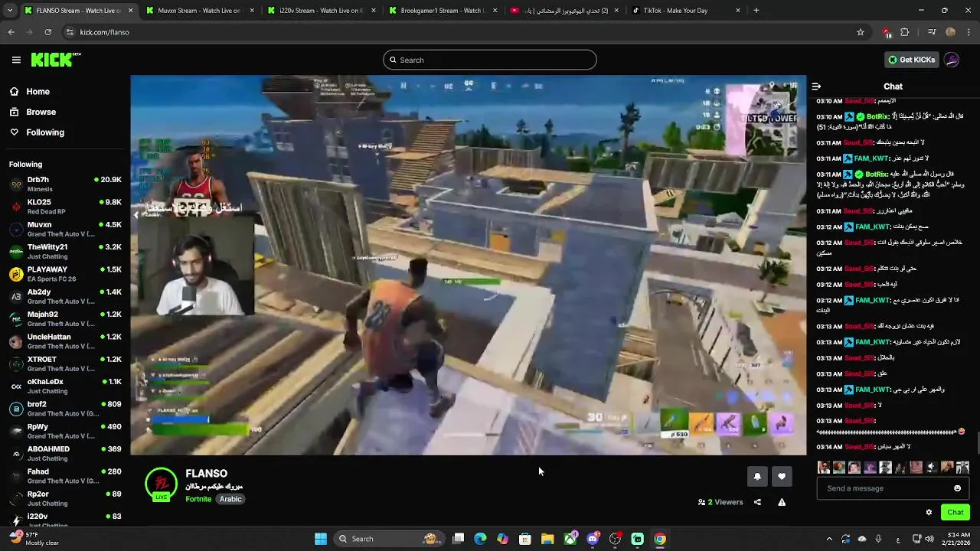
Task: Switch to the YouTube browser tab
Action: 563,11
